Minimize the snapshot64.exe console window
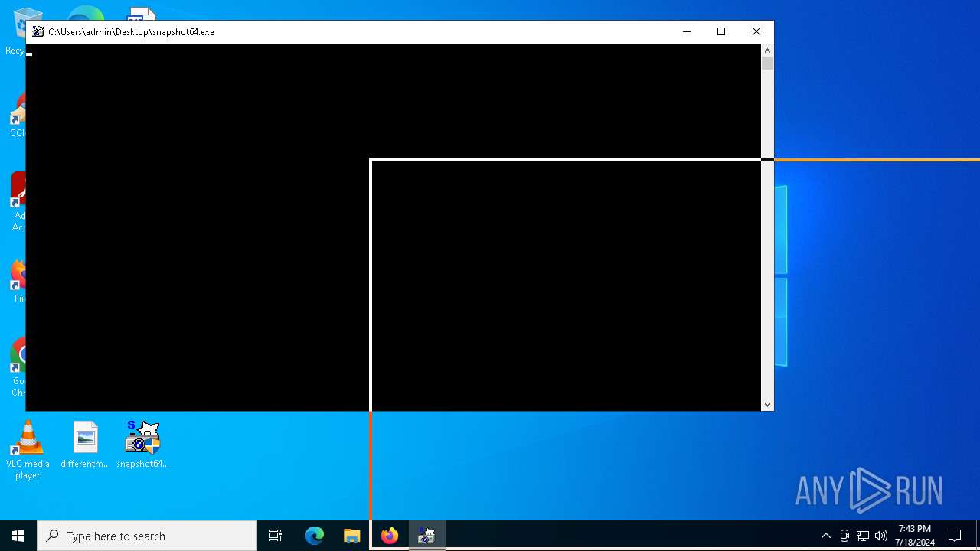 click(687, 31)
